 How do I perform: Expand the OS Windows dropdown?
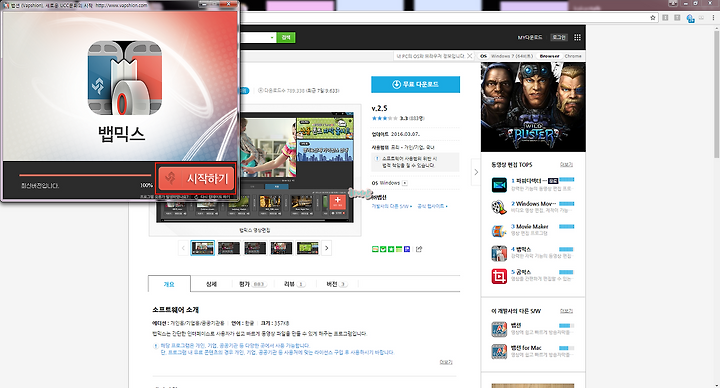point(405,183)
